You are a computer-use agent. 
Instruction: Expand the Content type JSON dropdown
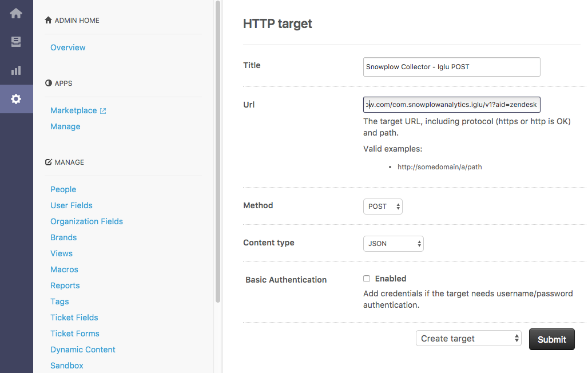393,244
